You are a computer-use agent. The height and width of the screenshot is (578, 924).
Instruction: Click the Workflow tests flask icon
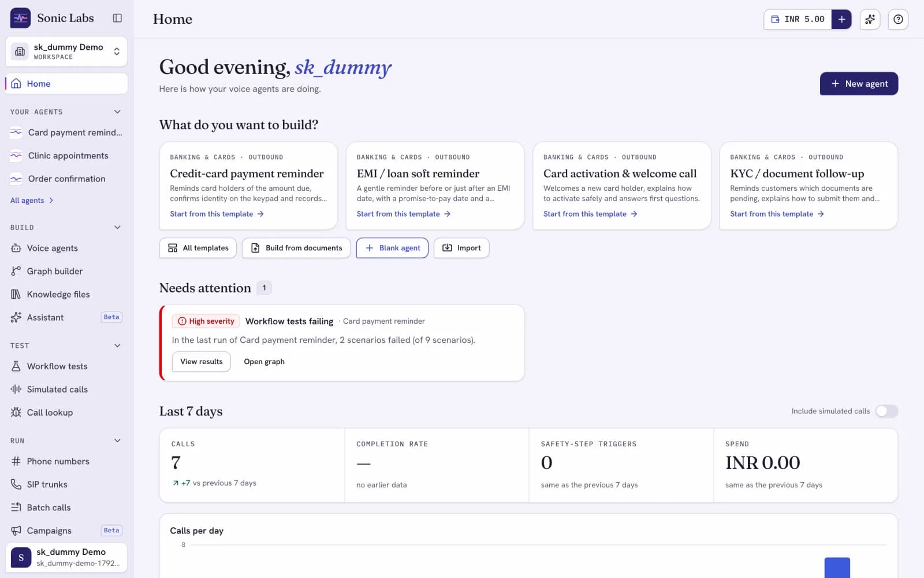coord(16,366)
